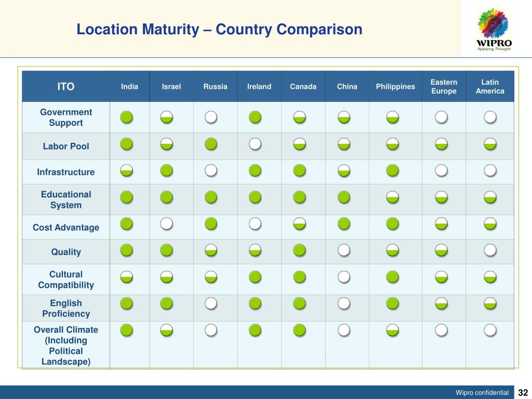Click the Ireland column header
Screen dimensions: 532x399
pos(259,87)
